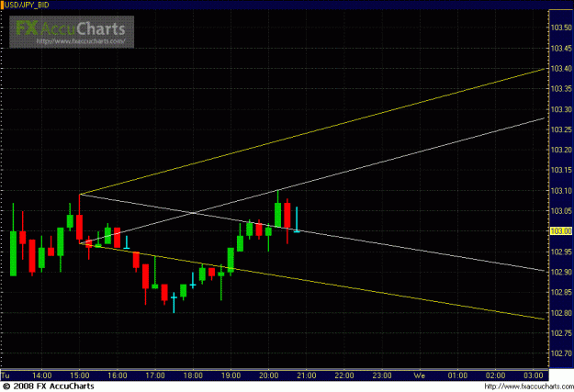
Task: Click the 15:00 time axis label
Action: click(79, 375)
